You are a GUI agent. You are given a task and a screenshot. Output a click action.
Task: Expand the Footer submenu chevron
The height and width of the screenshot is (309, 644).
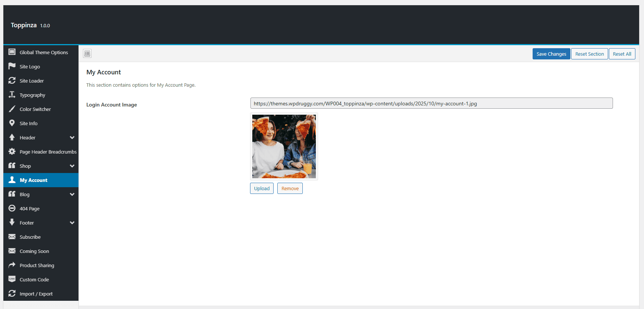click(72, 223)
